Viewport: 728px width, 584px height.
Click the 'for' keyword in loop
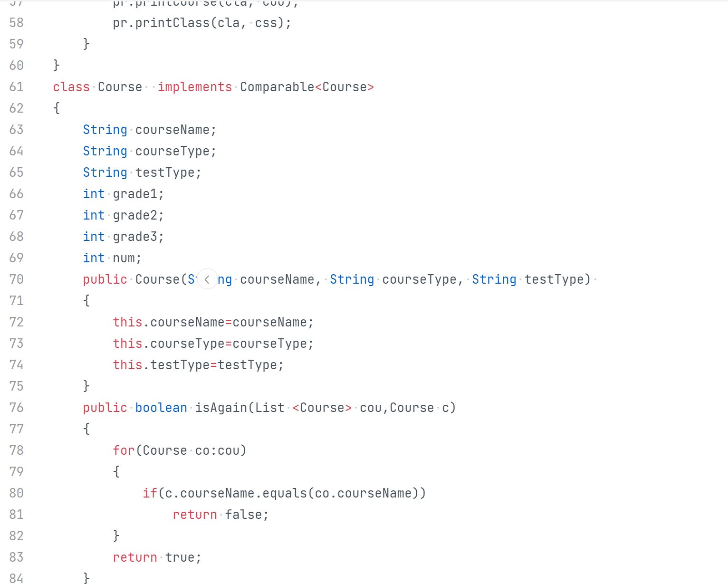[x=124, y=450]
